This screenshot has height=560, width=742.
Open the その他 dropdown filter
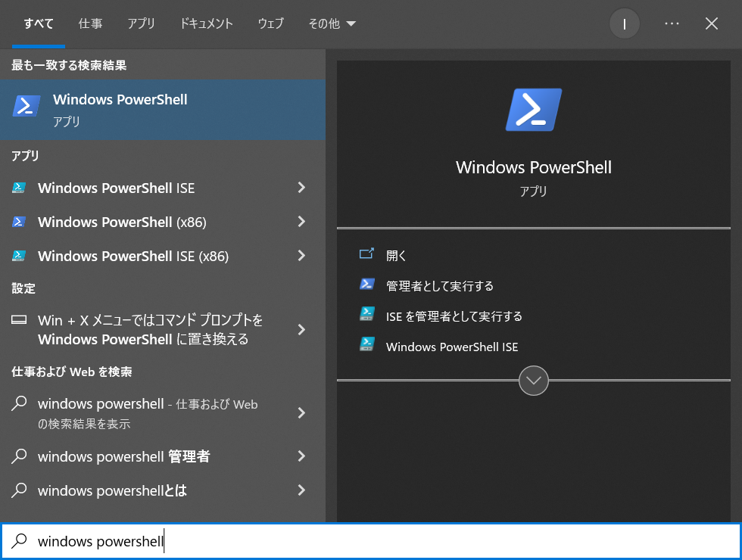pyautogui.click(x=332, y=23)
